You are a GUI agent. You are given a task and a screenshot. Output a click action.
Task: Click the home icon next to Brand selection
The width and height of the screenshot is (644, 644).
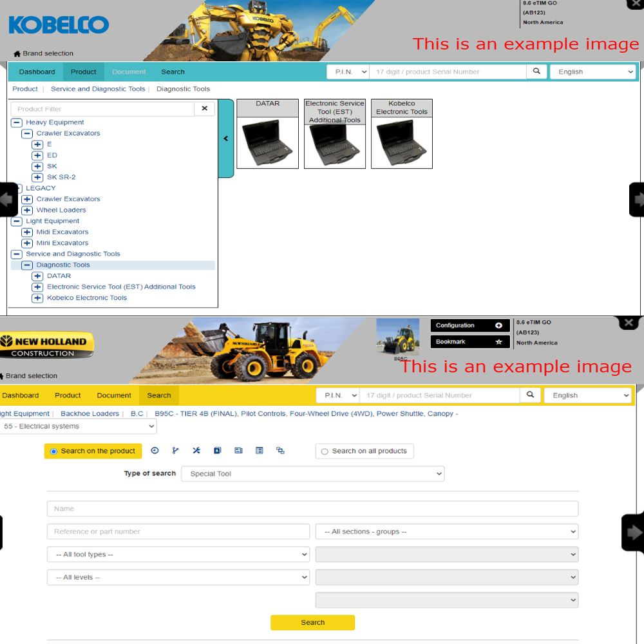(17, 54)
